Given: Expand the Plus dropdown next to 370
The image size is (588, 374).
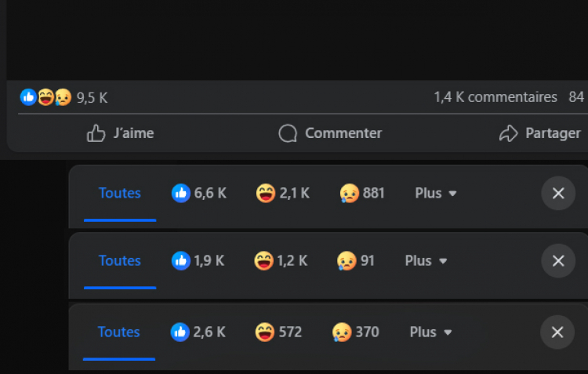Looking at the screenshot, I should 430,332.
